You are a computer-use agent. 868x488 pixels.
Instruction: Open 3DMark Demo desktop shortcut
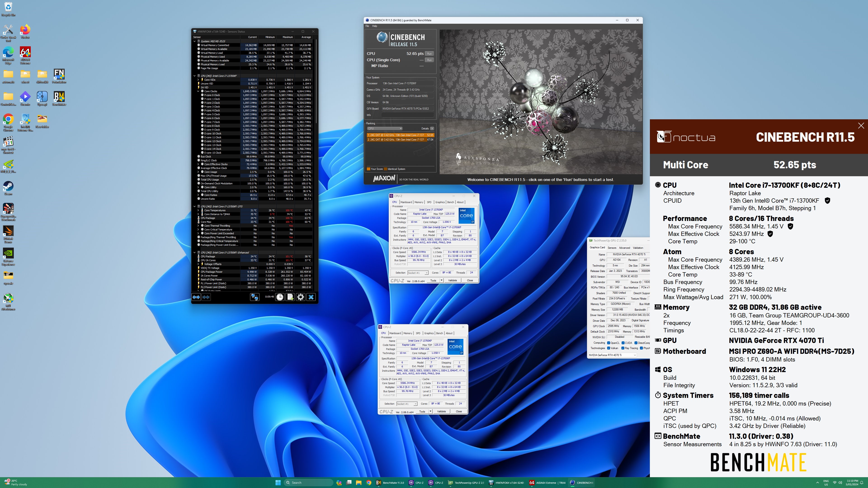pyautogui.click(x=8, y=235)
